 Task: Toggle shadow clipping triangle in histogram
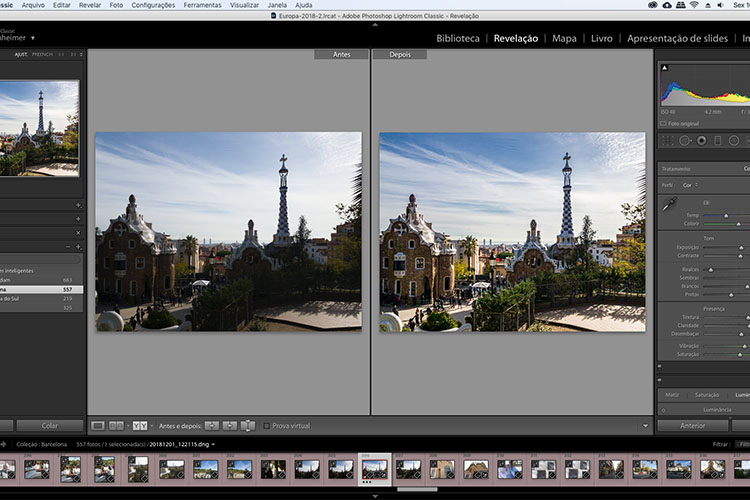point(664,68)
